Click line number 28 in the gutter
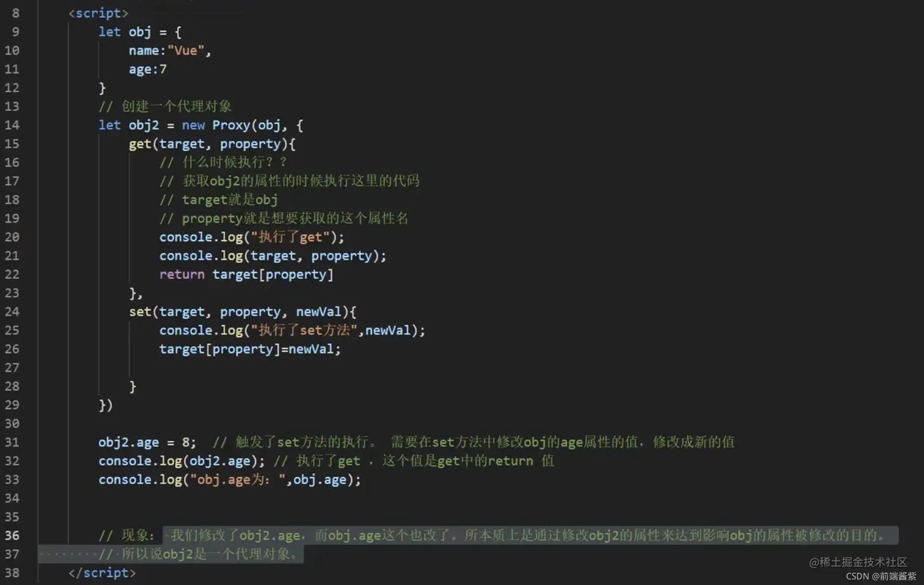 click(x=12, y=387)
